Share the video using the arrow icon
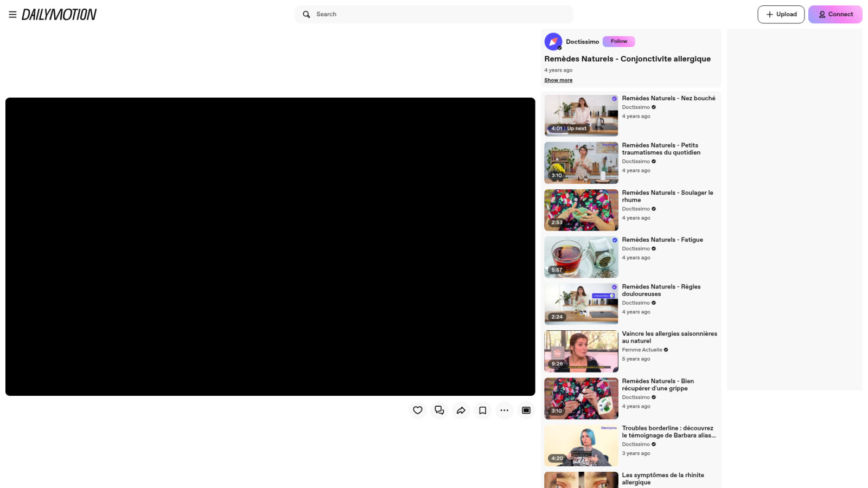 pos(461,410)
